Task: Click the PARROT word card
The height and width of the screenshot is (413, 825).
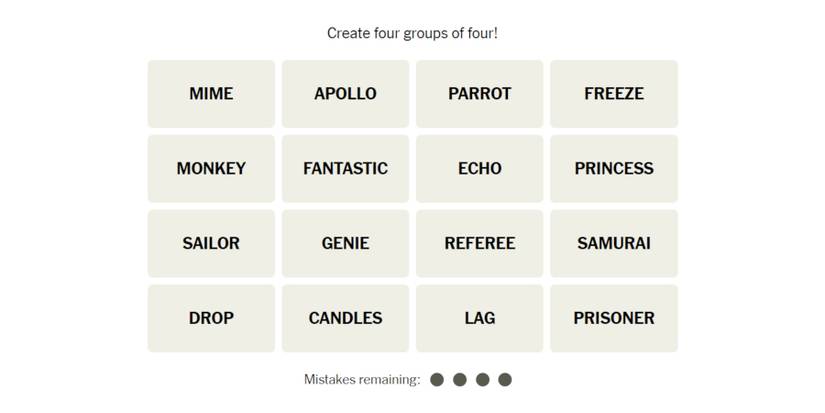Action: [x=479, y=94]
